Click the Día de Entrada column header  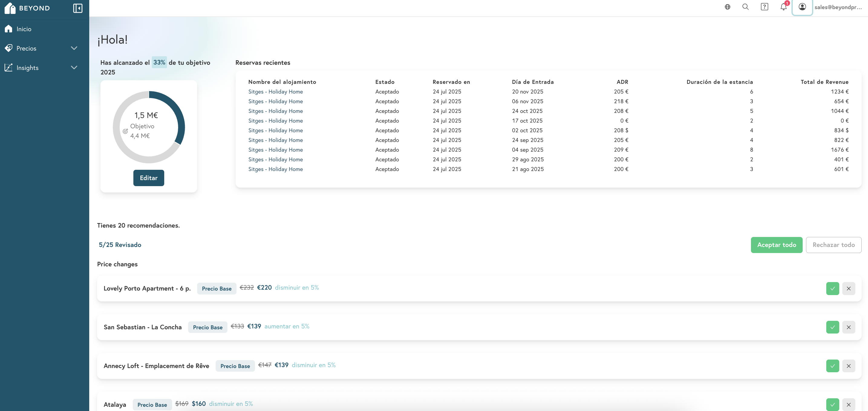coord(533,82)
